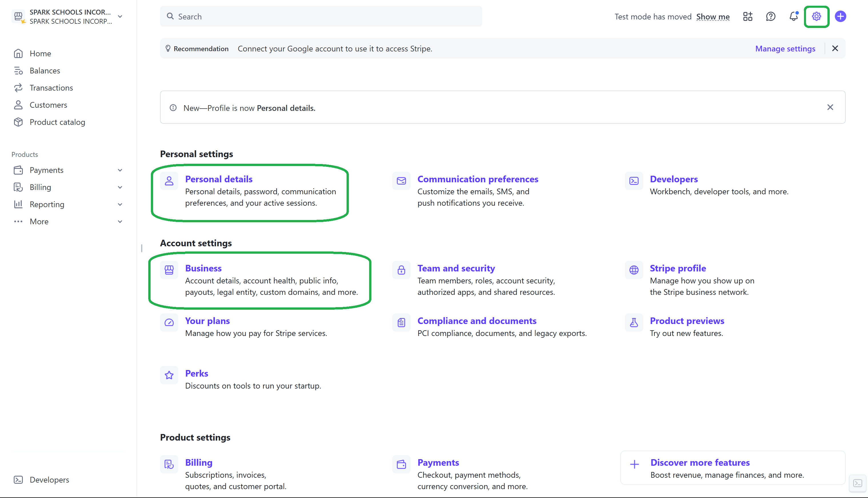
Task: Open the help question mark icon
Action: [x=771, y=16]
